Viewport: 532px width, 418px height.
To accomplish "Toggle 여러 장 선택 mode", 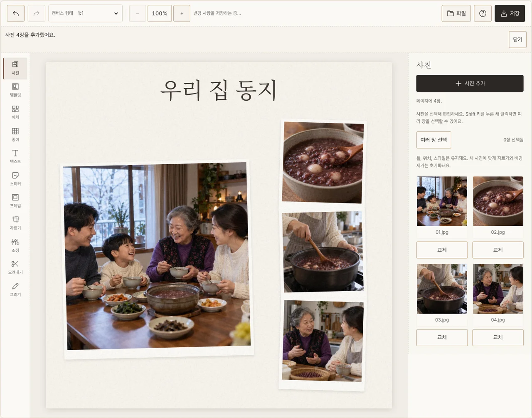I will click(433, 140).
